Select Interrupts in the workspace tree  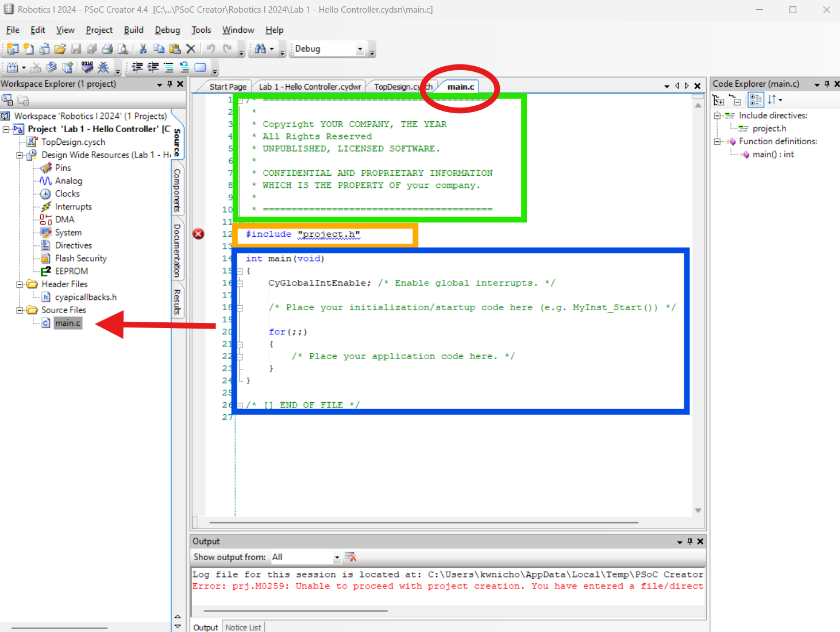pos(73,207)
